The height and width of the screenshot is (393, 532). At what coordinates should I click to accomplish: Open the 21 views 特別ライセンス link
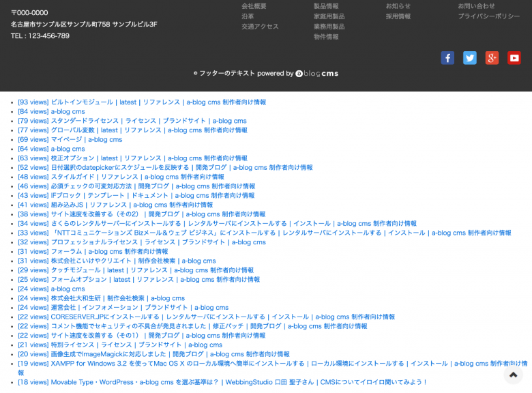pyautogui.click(x=120, y=345)
